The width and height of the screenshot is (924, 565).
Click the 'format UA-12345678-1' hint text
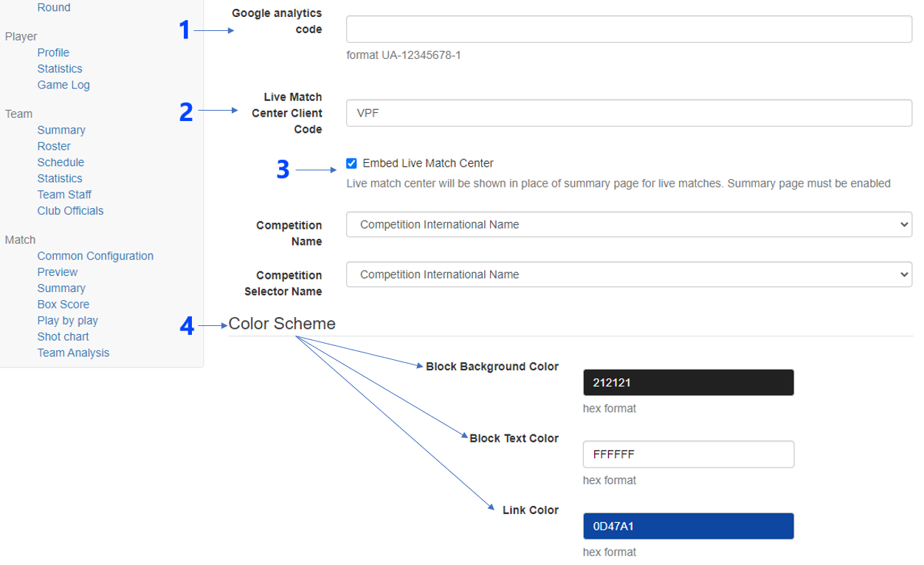tap(404, 55)
